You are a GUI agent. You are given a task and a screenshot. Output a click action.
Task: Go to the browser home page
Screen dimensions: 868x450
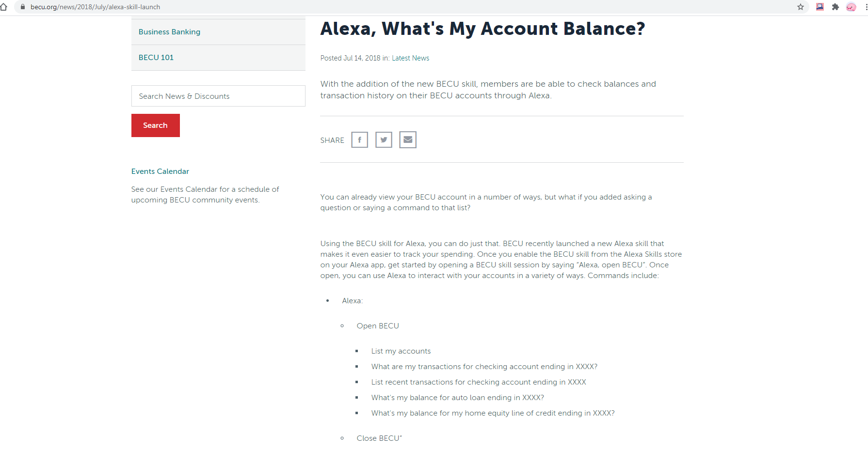[x=4, y=7]
